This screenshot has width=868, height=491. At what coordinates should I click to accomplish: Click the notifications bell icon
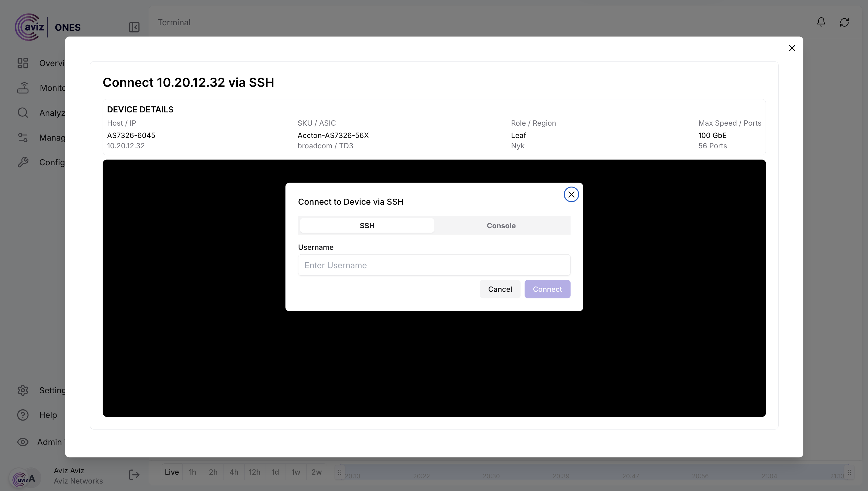click(x=821, y=22)
